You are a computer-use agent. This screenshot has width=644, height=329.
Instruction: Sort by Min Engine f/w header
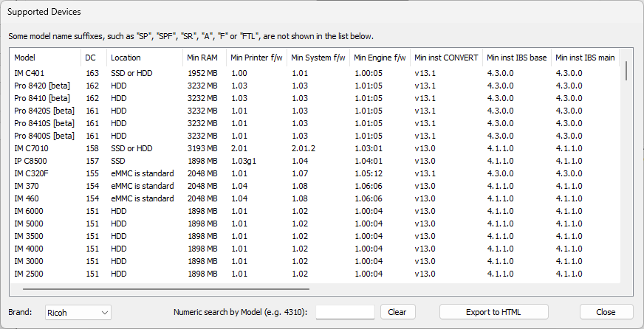[x=380, y=58]
